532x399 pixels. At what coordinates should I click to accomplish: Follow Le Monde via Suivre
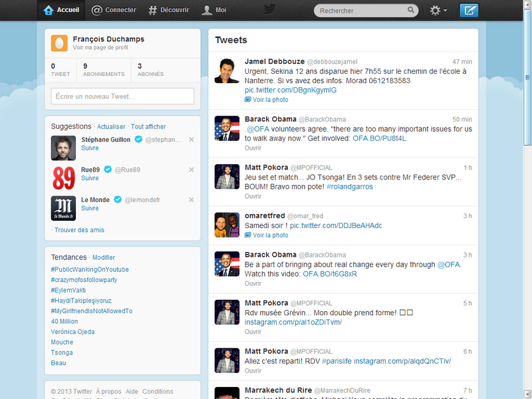[90, 208]
